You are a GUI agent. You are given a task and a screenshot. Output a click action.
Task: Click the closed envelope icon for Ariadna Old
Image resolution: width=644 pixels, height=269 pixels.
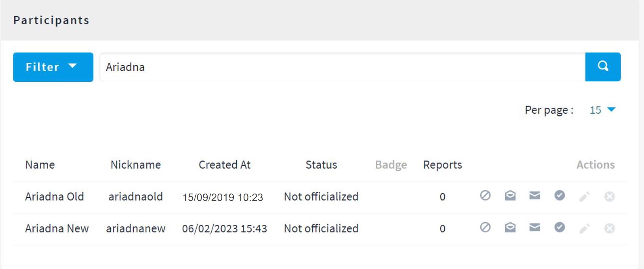[535, 195]
